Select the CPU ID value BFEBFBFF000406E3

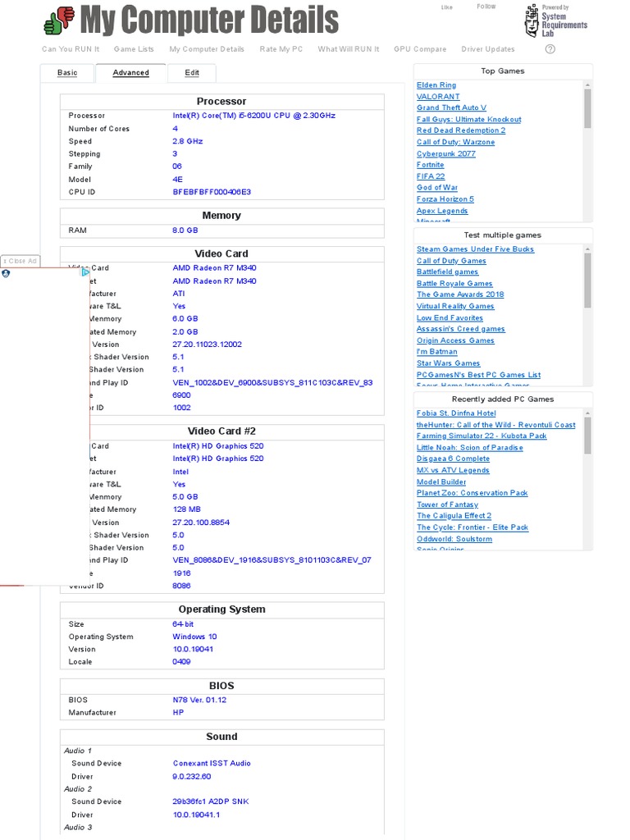point(212,192)
